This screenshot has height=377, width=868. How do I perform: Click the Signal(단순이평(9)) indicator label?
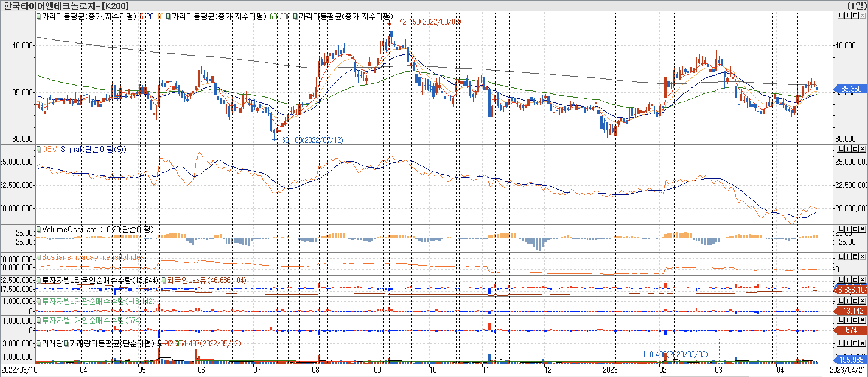(93, 149)
